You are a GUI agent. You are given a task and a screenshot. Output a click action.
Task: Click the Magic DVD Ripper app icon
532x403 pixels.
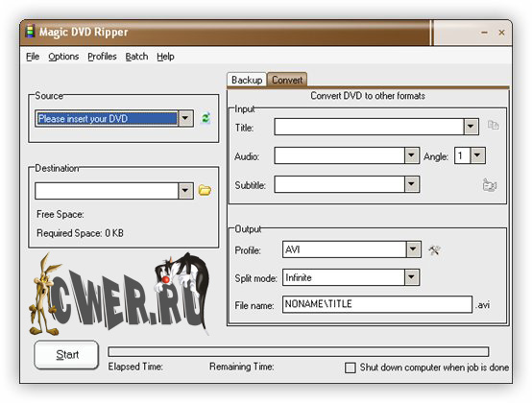coord(30,31)
